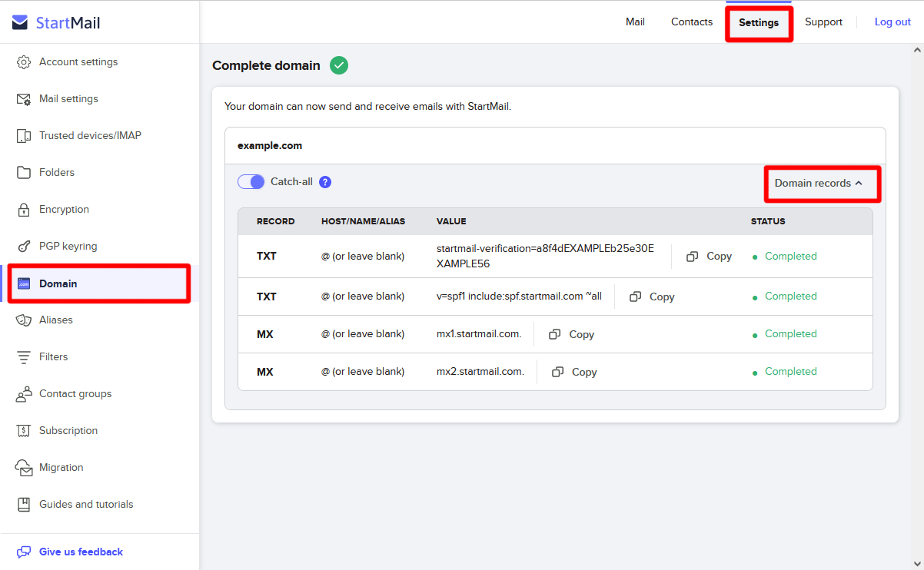This screenshot has width=924, height=570.
Task: Click the mx1.startmail.com. value text
Action: (x=479, y=334)
